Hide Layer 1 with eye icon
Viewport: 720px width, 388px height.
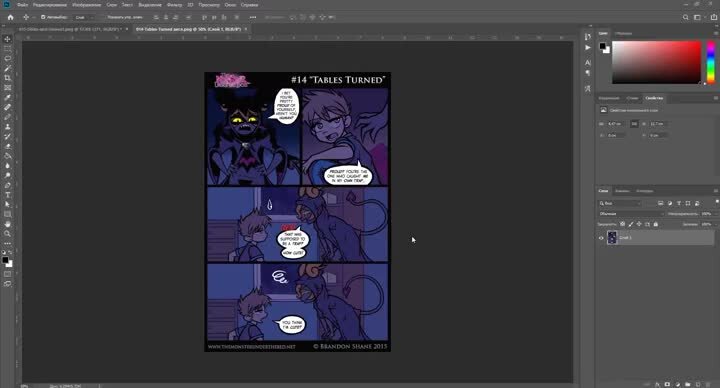601,238
